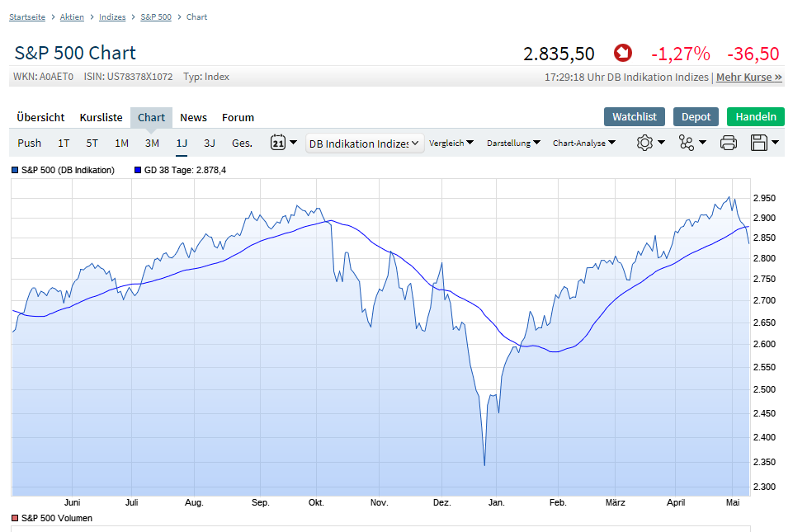Click the Typ: Index text
This screenshot has width=793, height=532.
(x=205, y=77)
